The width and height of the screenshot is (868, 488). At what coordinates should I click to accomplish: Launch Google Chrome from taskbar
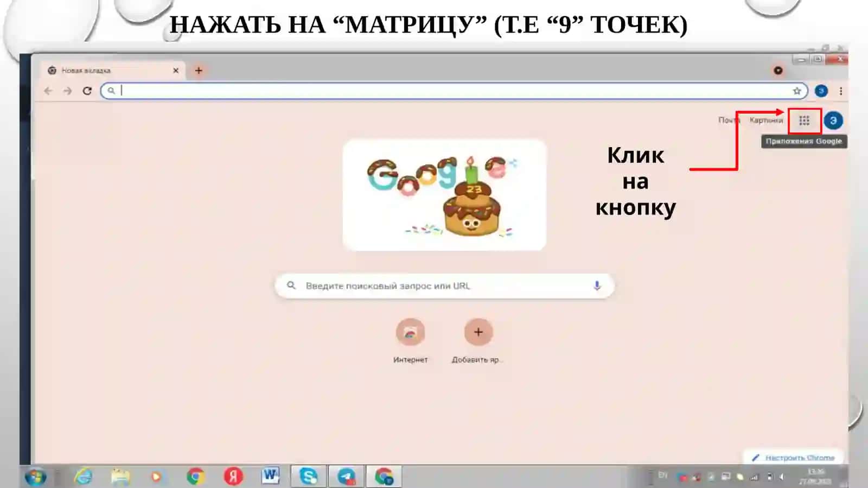coord(195,477)
